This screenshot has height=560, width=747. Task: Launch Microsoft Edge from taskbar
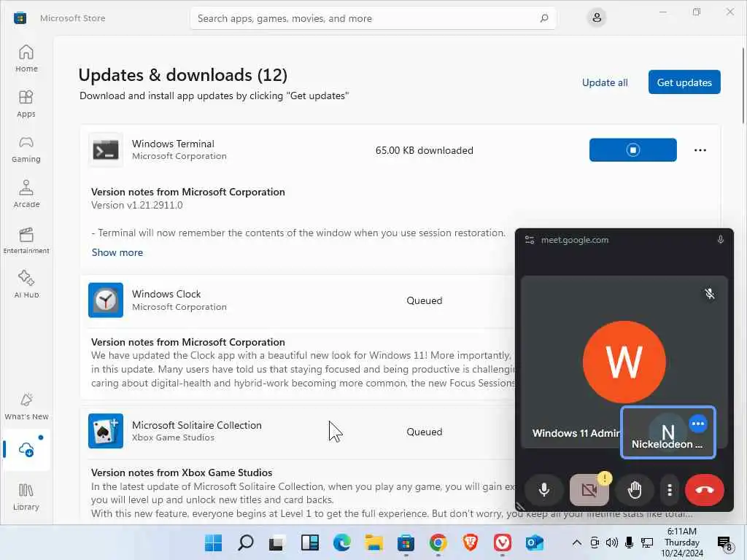coord(341,542)
